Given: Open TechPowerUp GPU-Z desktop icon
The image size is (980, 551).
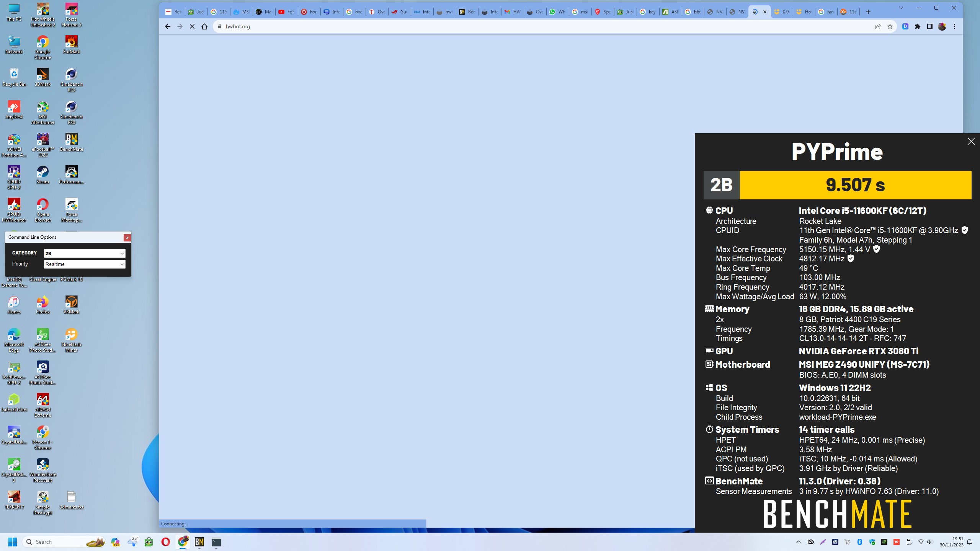Looking at the screenshot, I should [14, 373].
